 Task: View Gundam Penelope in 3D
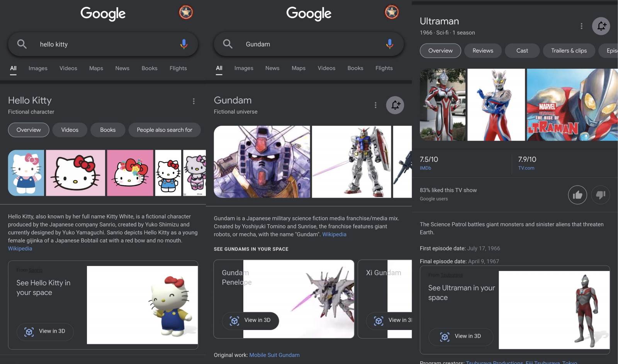pyautogui.click(x=250, y=320)
